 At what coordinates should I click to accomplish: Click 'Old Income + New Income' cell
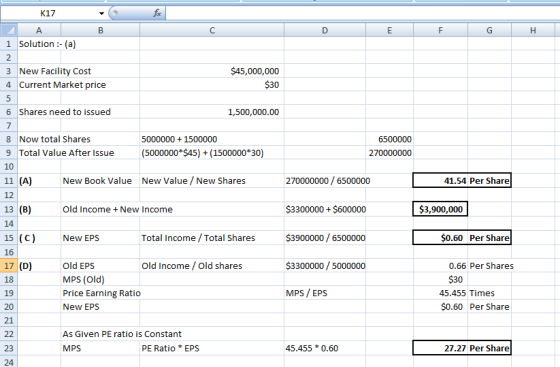click(118, 209)
